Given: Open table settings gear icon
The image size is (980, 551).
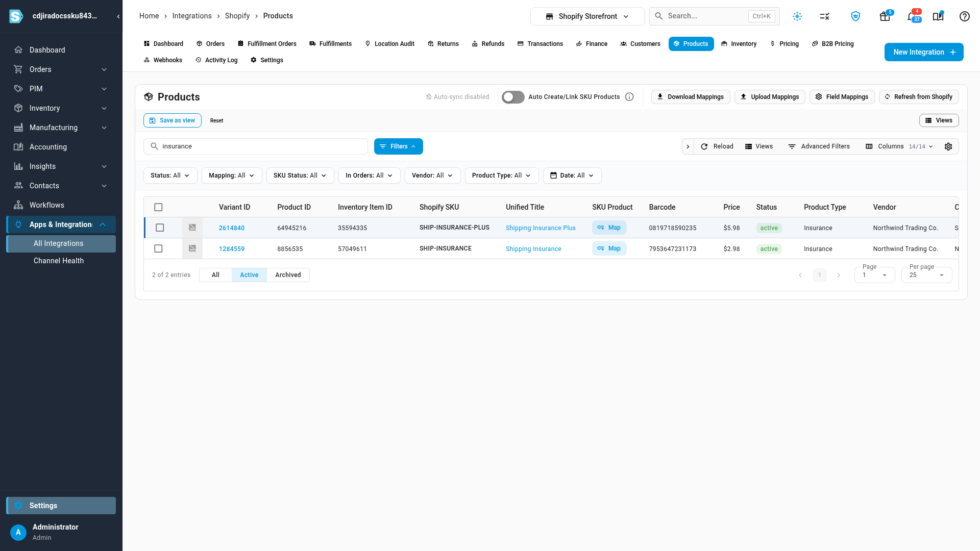Looking at the screenshot, I should (948, 146).
